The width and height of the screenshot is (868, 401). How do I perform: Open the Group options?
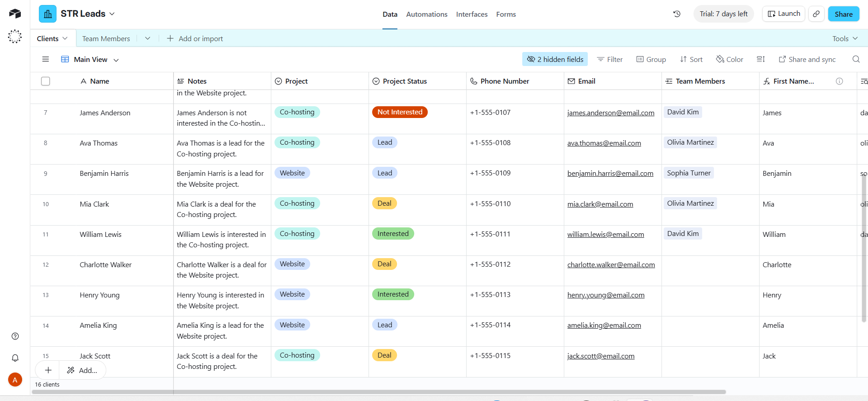point(651,59)
